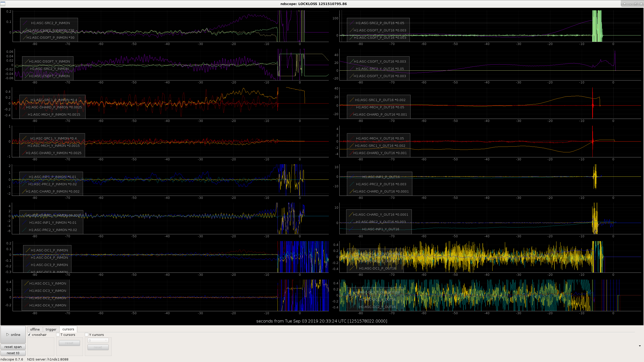Click legend entry H1:ASC-MICH_Y_INMON *0.0015
644x362 pixels.
tap(54, 146)
